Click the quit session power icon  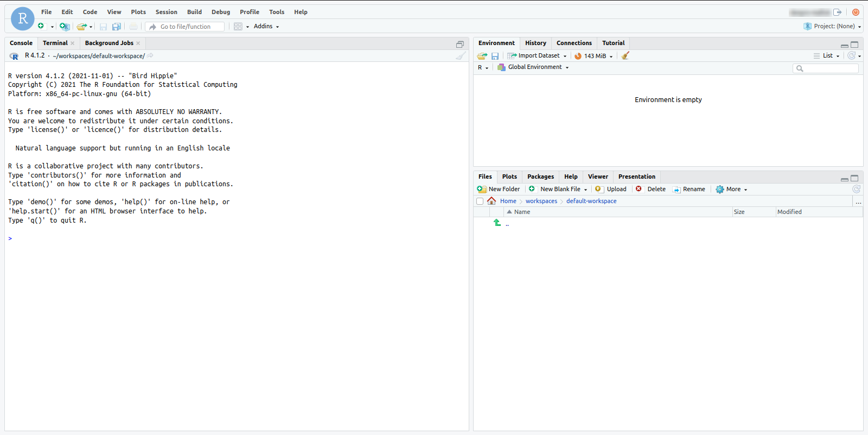[856, 12]
